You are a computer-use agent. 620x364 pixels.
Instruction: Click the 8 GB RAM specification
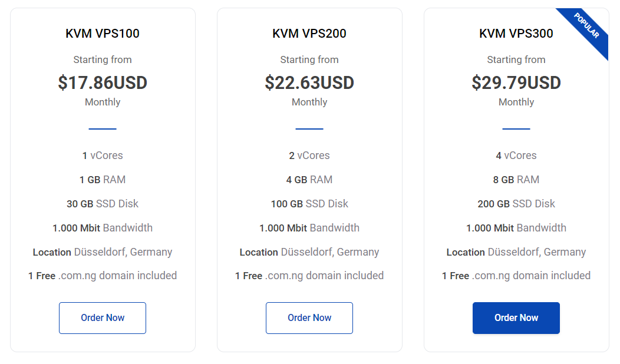[x=516, y=180]
